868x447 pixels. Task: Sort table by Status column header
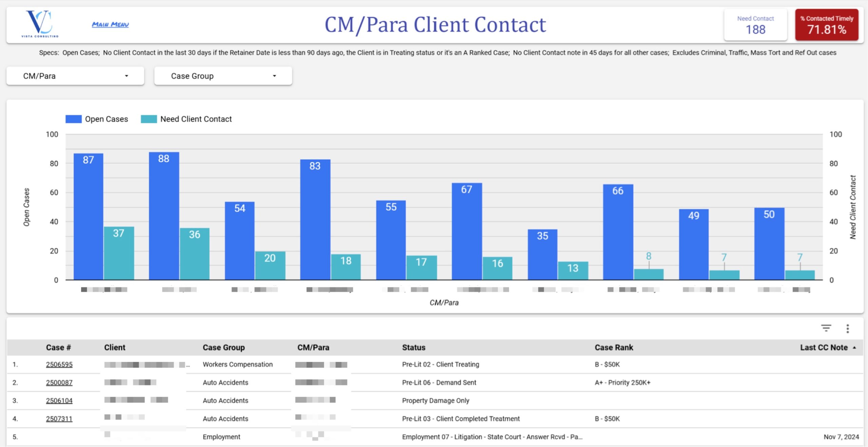pyautogui.click(x=413, y=347)
